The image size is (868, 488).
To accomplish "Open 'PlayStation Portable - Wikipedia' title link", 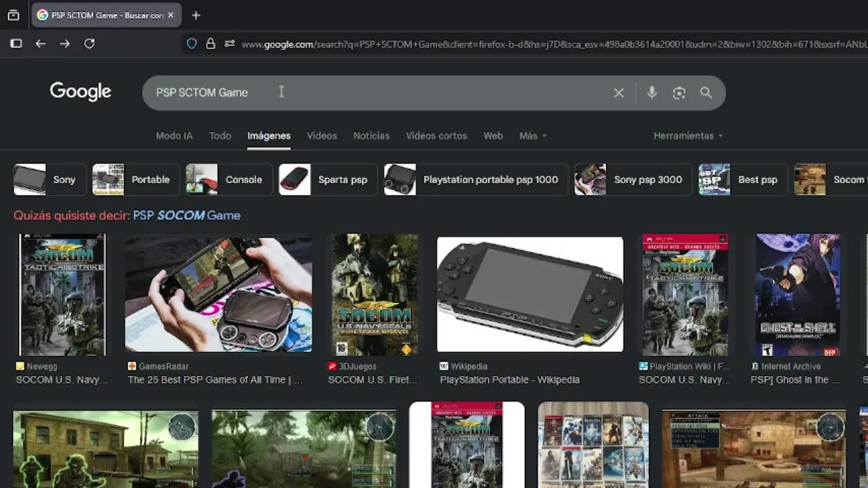I will 510,380.
